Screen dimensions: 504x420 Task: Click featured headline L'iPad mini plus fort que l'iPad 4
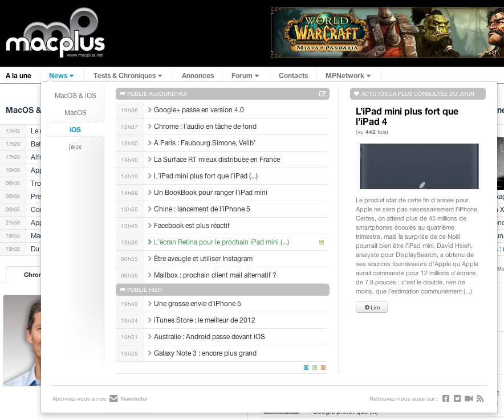[x=407, y=116]
